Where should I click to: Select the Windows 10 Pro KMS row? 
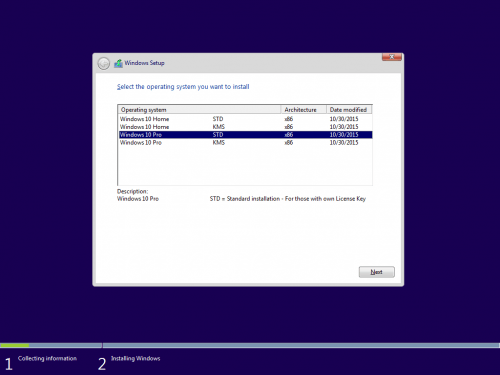point(245,143)
